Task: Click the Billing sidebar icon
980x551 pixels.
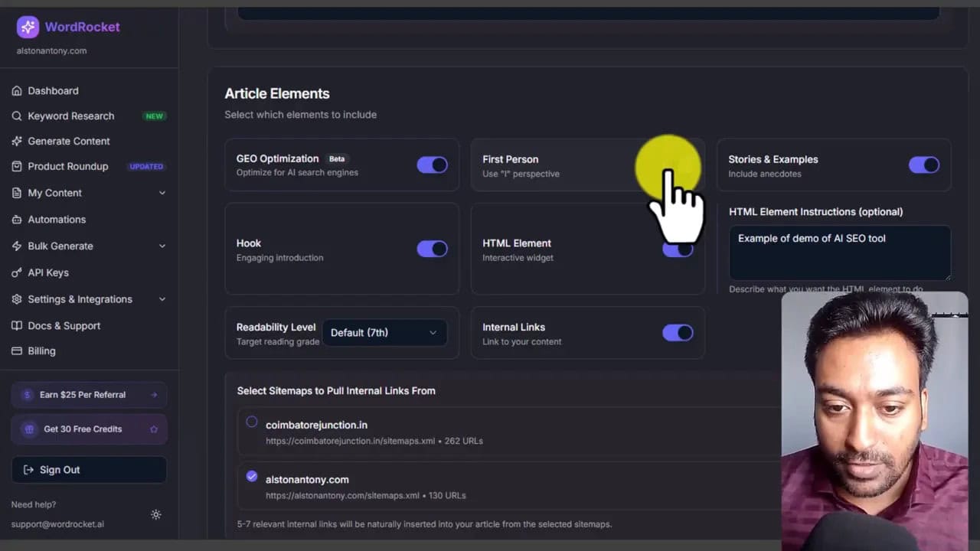Action: 17,350
